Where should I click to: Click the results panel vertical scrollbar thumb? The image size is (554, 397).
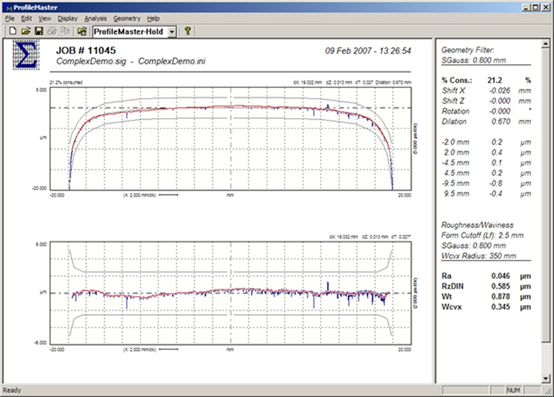click(546, 195)
